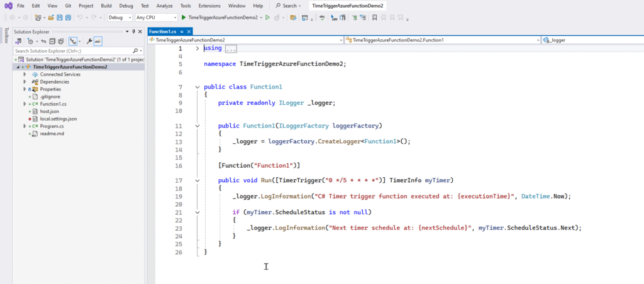Click Sync with Active Document icon
This screenshot has width=644, height=284.
(x=43, y=41)
